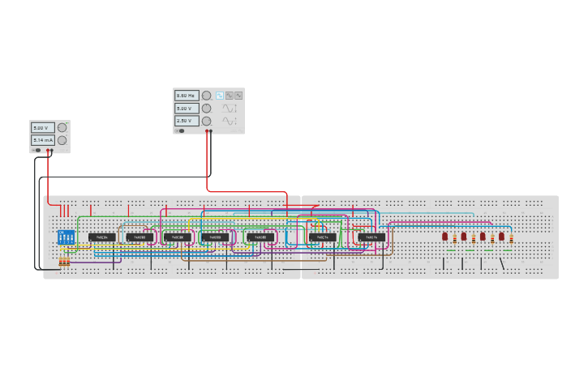Image resolution: width=588 pixels, height=367 pixels.
Task: Select the rightmost waveform button on function generator
Action: coord(238,95)
